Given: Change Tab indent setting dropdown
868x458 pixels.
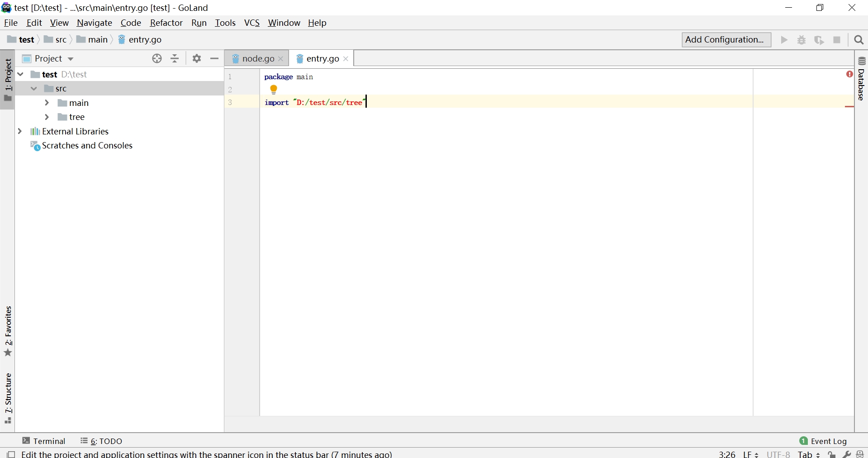Looking at the screenshot, I should (x=809, y=454).
